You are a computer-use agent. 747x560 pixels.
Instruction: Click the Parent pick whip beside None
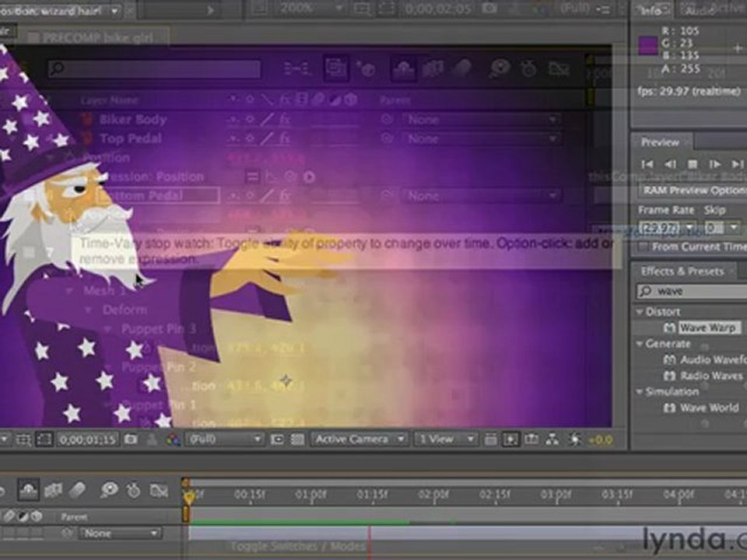pos(67,534)
